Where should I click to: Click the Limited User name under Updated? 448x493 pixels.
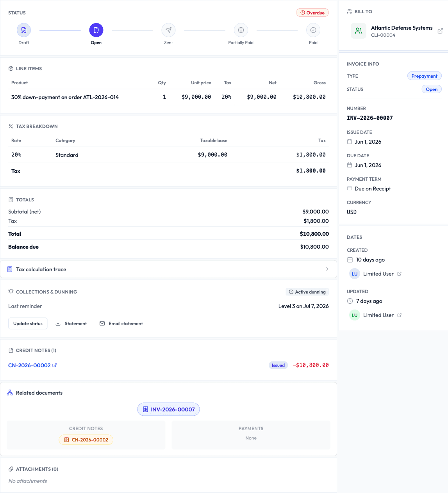[378, 315]
